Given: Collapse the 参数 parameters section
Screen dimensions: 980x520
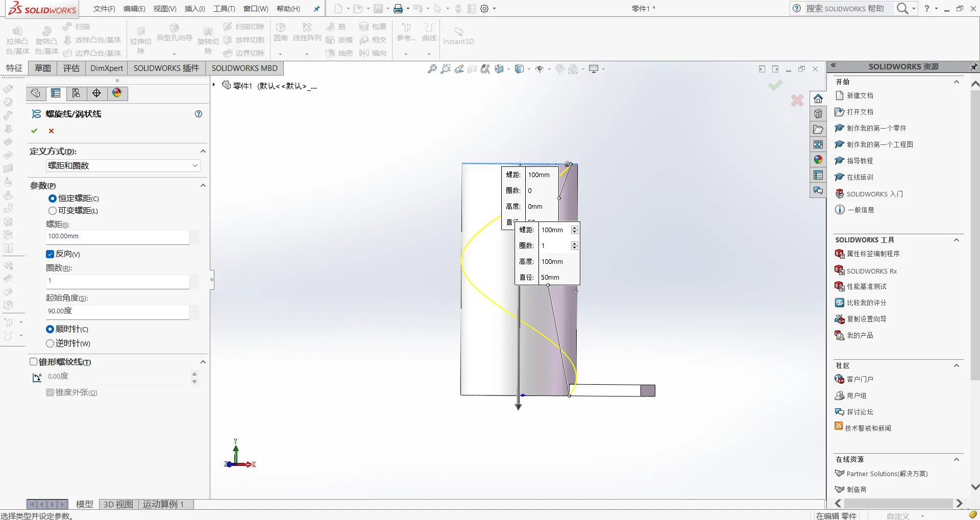Looking at the screenshot, I should pos(203,186).
